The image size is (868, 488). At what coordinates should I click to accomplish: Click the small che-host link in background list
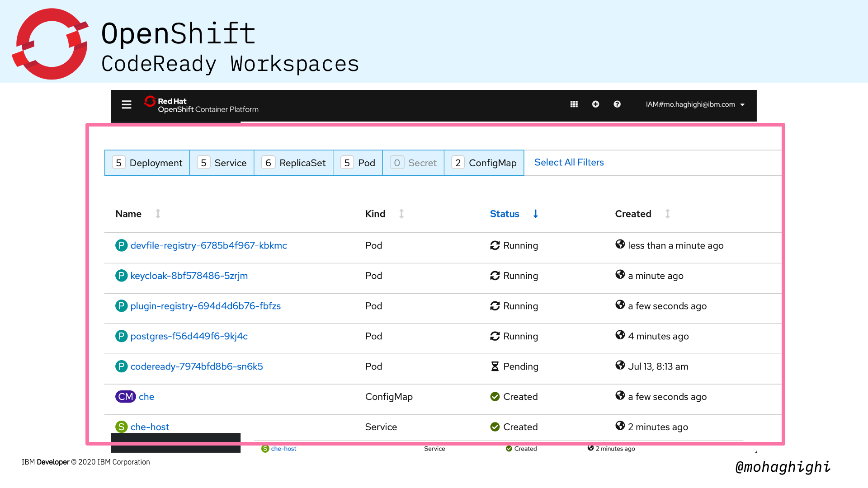(283, 449)
